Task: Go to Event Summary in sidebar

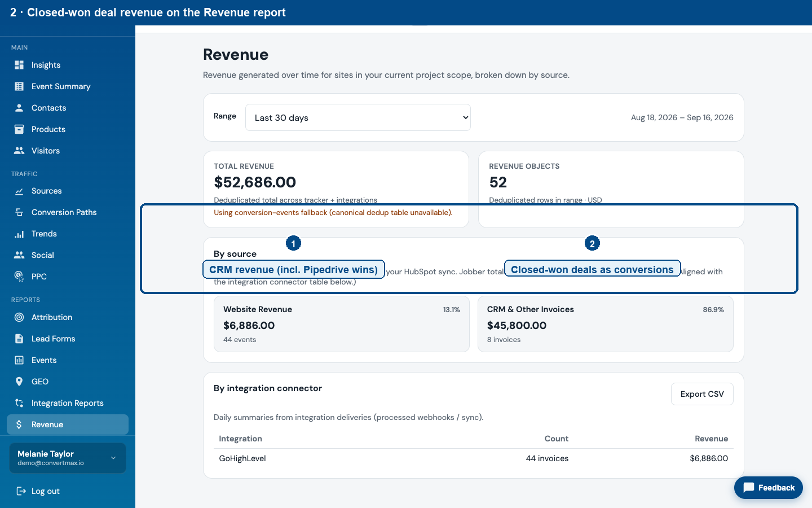Action: [68, 86]
